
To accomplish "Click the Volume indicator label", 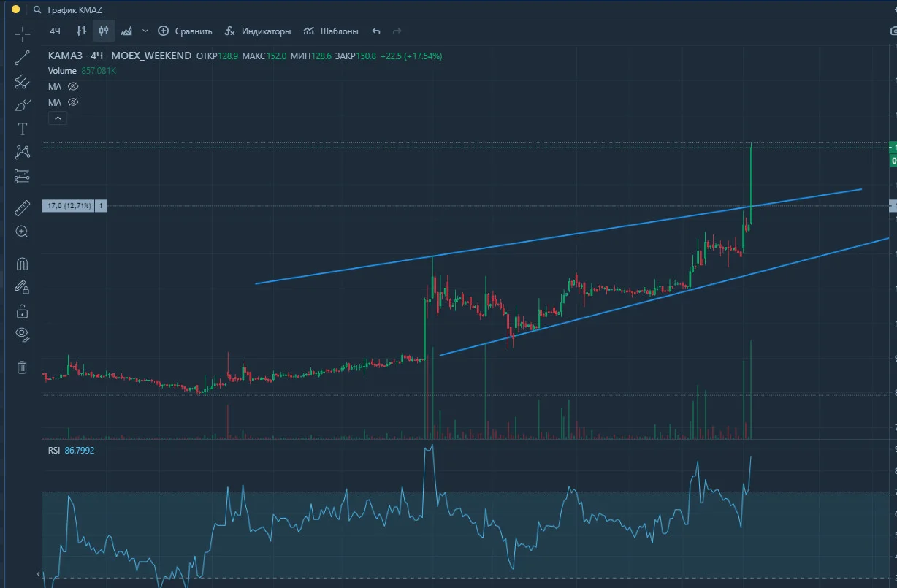I will tap(62, 71).
